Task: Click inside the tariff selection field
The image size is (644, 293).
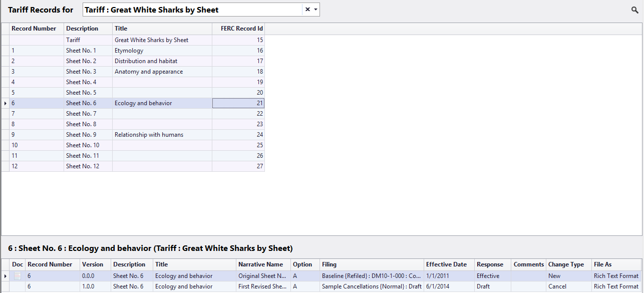Action: click(193, 10)
